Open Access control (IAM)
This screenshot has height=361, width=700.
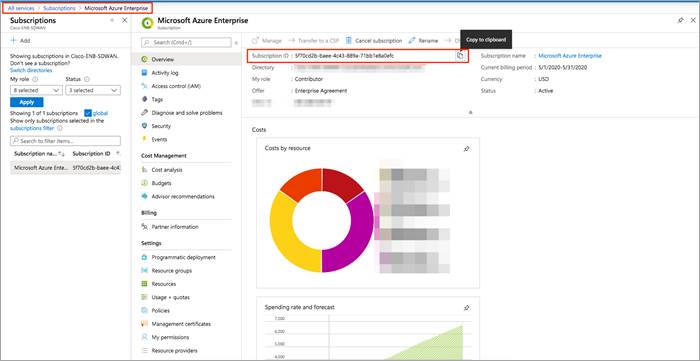(176, 86)
